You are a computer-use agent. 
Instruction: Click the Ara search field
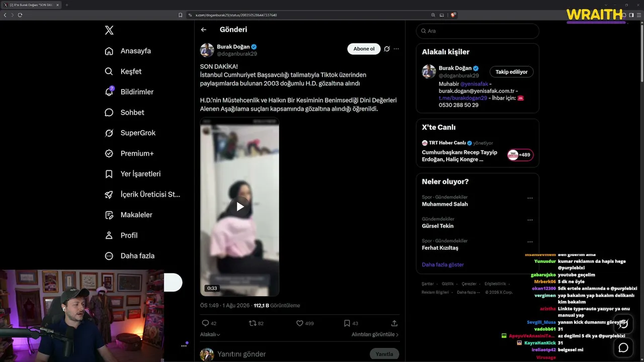coord(477,31)
